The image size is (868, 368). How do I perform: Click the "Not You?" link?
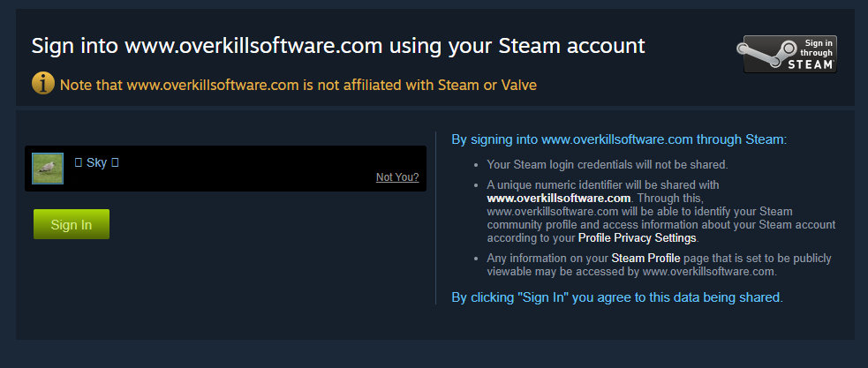click(x=397, y=177)
